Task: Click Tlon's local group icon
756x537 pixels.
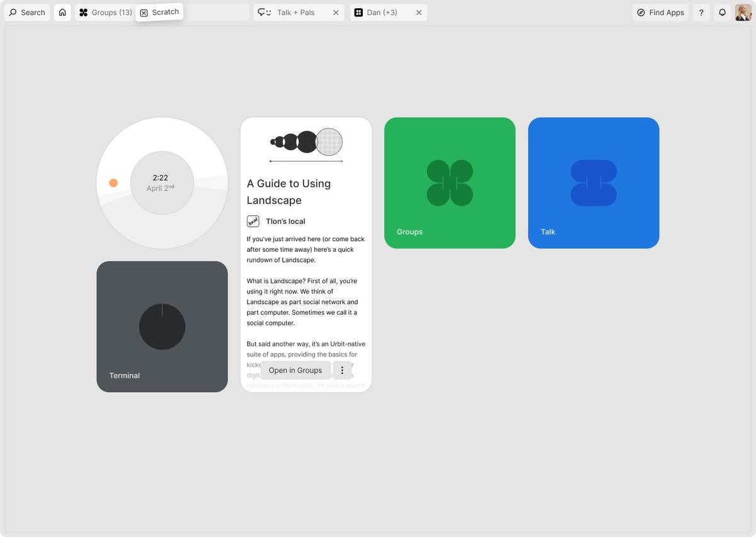Action: tap(253, 221)
